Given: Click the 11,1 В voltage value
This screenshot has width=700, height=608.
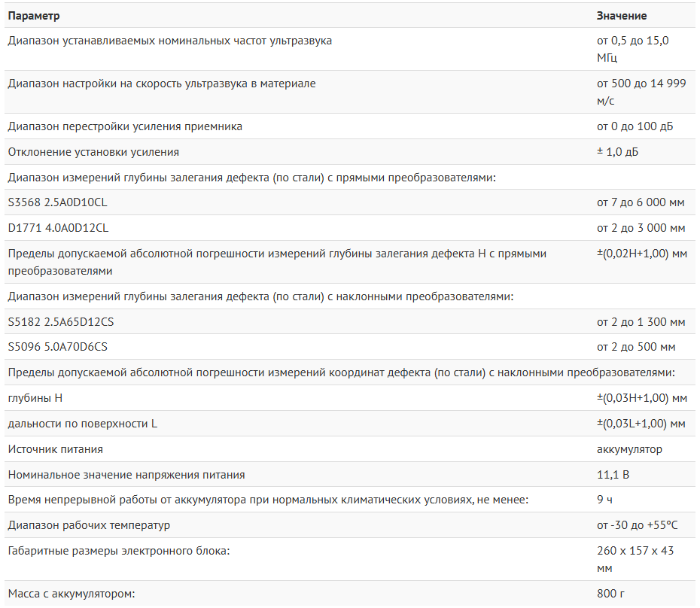Looking at the screenshot, I should (x=613, y=475).
